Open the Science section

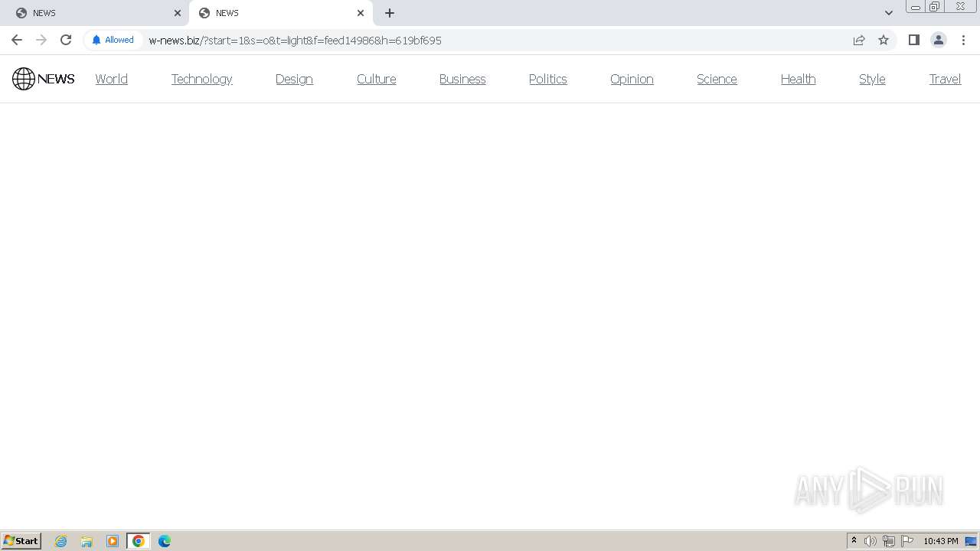click(717, 79)
